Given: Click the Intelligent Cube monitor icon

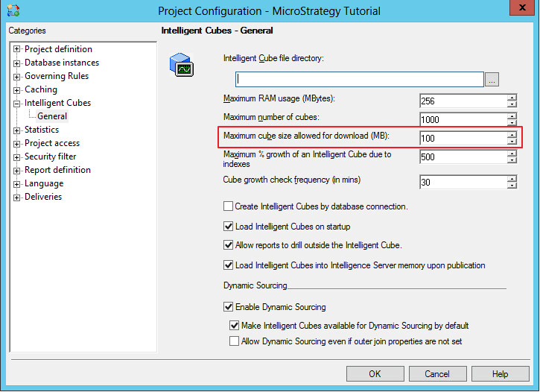Looking at the screenshot, I should tap(182, 65).
